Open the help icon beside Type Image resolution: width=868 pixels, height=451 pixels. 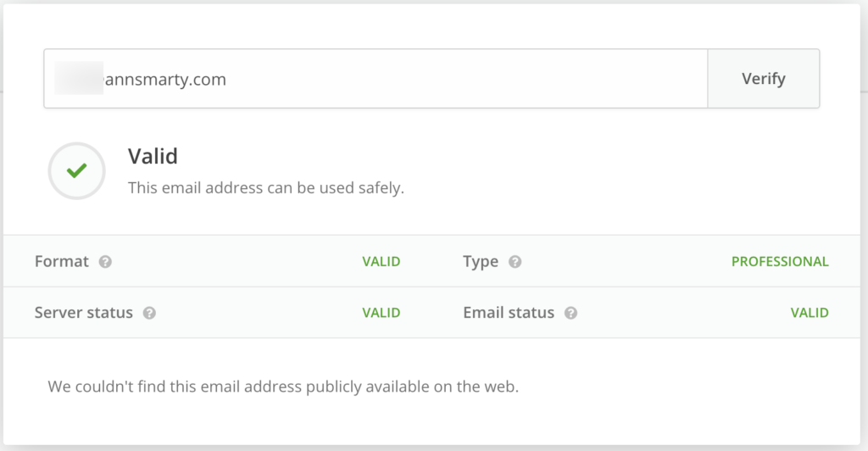tap(515, 262)
